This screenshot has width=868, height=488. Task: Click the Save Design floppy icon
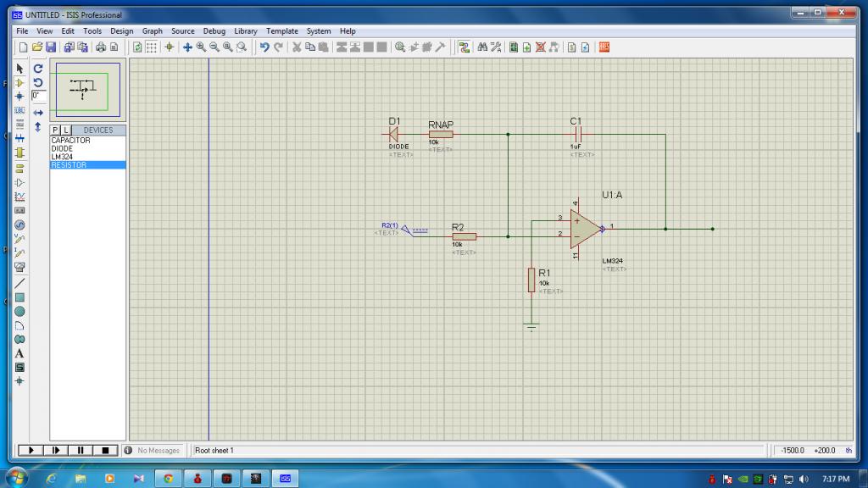pos(51,47)
